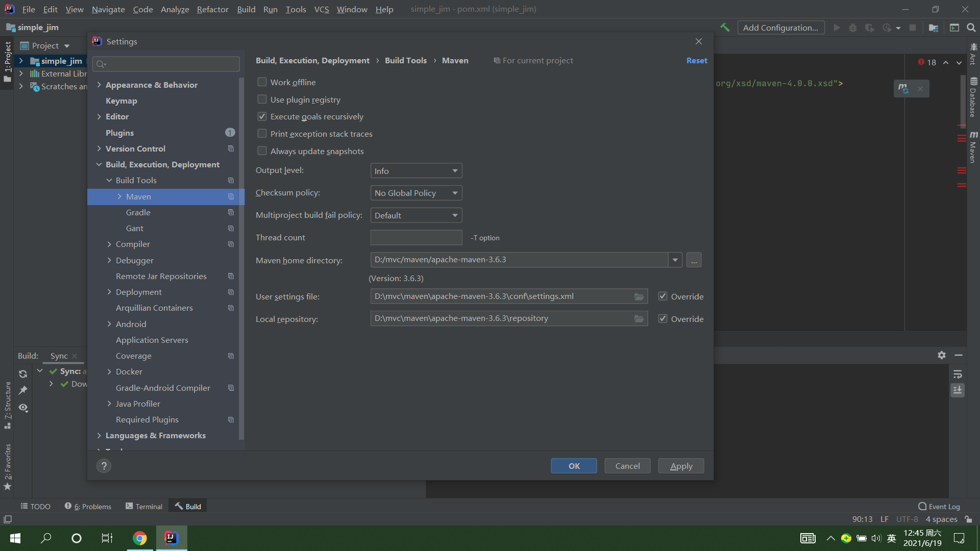
Task: Open Project Structure from toolbar icon
Action: (x=934, y=28)
